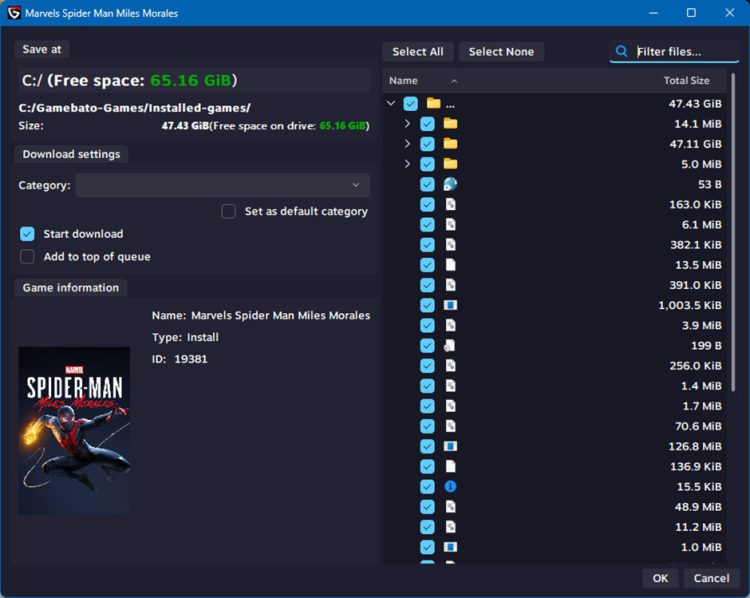Viewport: 750px width, 598px height.
Task: Uncheck the 15.5 KiB file checkbox
Action: click(427, 487)
